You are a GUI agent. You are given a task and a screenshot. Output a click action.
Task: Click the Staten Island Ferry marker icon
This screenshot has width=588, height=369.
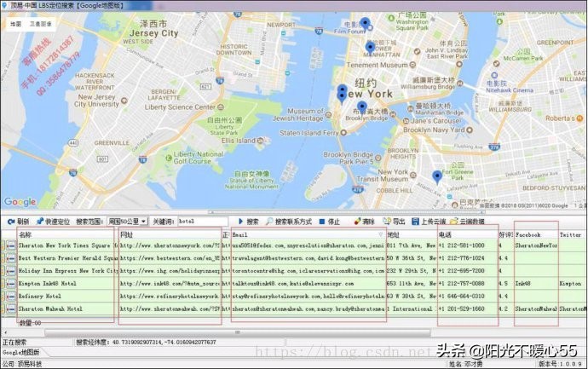coord(343,133)
